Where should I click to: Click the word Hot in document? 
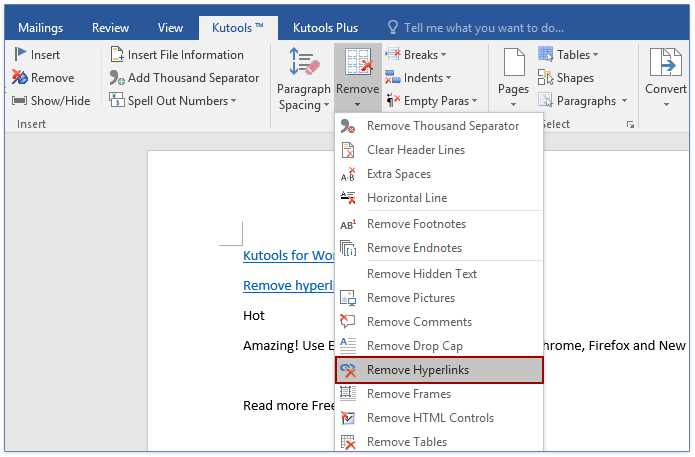coord(254,316)
